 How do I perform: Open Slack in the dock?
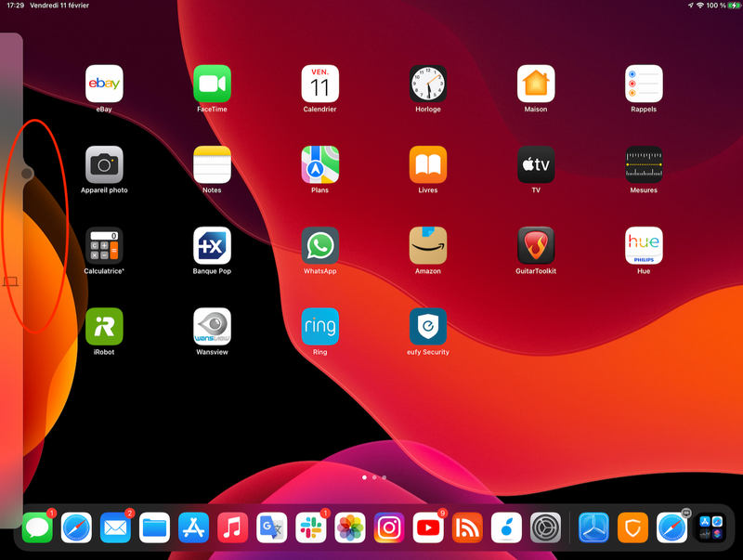click(x=311, y=527)
